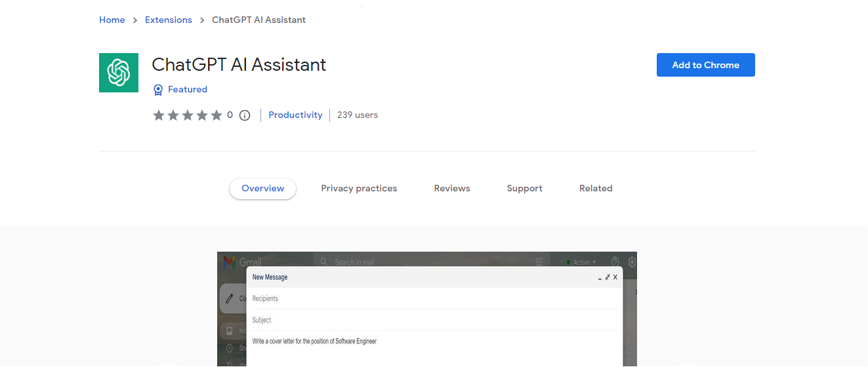
Task: Open the Reviews tab
Action: [x=452, y=189]
